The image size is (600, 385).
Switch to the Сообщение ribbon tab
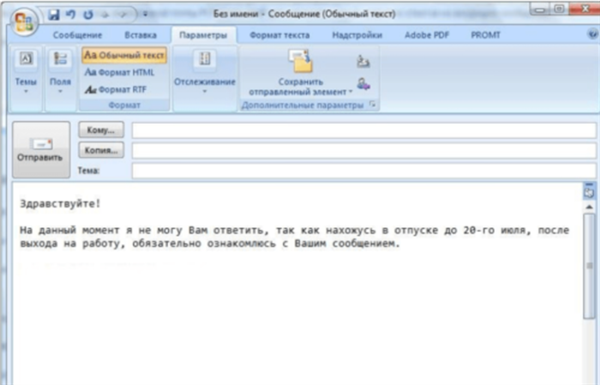[x=77, y=35]
